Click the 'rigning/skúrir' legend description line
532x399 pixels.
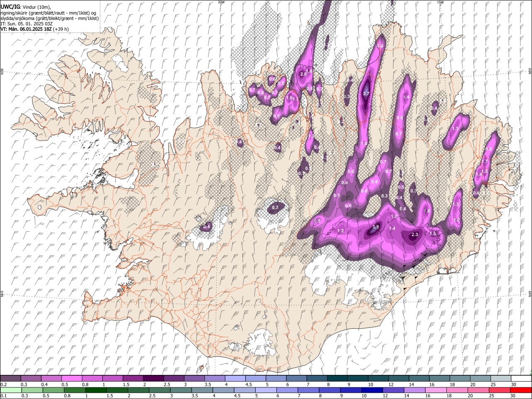click(48, 13)
